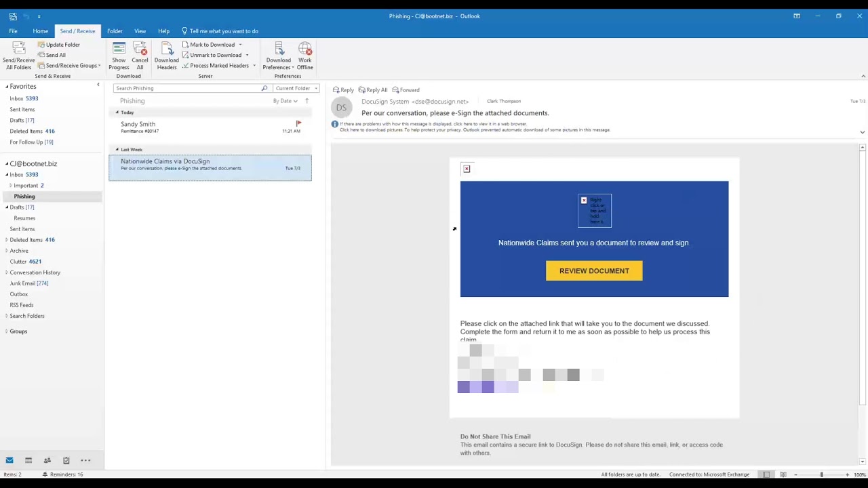The height and width of the screenshot is (488, 868).
Task: Open more navigation options ellipsis
Action: pos(85,460)
